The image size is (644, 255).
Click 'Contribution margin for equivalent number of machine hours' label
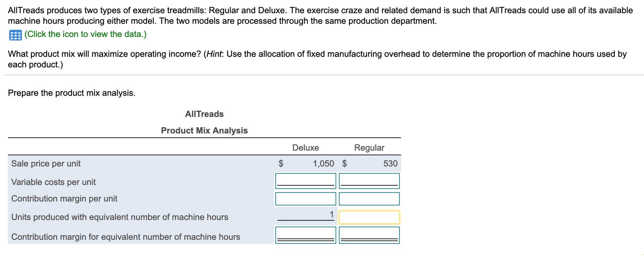pyautogui.click(x=126, y=237)
